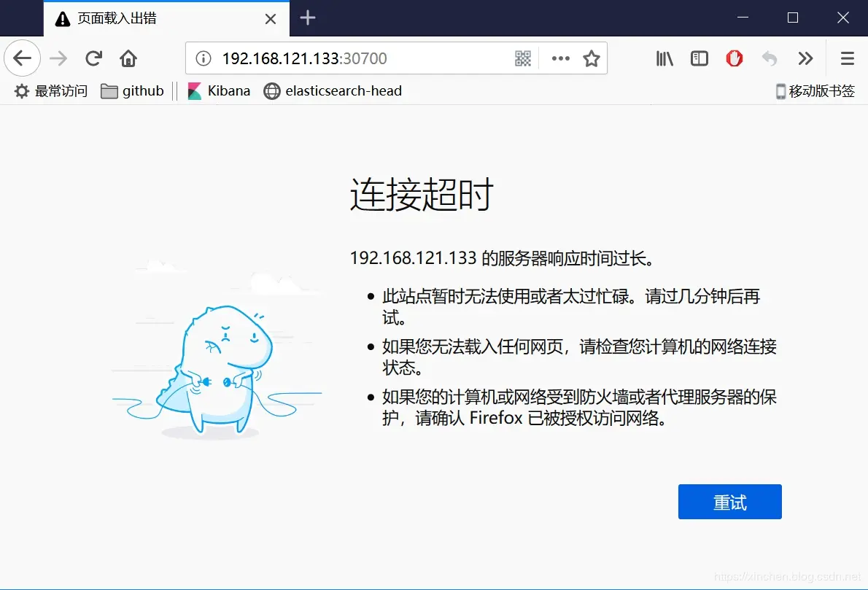Screen dimensions: 868x590
Task: Click the 重试 button
Action: point(729,502)
